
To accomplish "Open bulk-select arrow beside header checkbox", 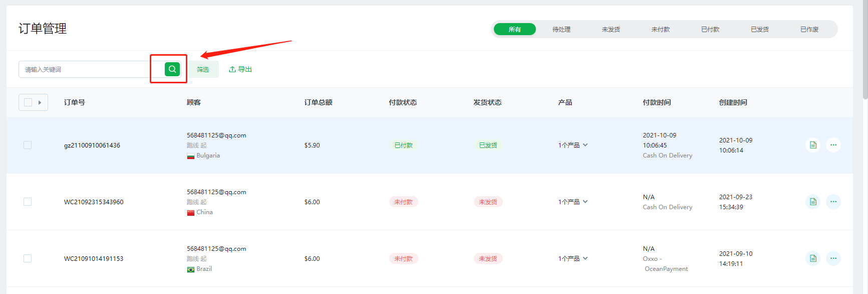I will point(40,102).
